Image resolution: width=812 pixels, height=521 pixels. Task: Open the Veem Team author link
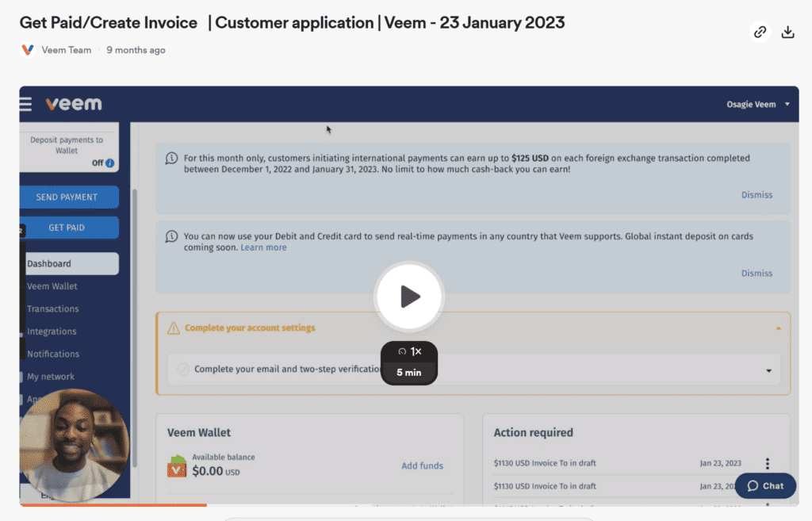tap(67, 50)
